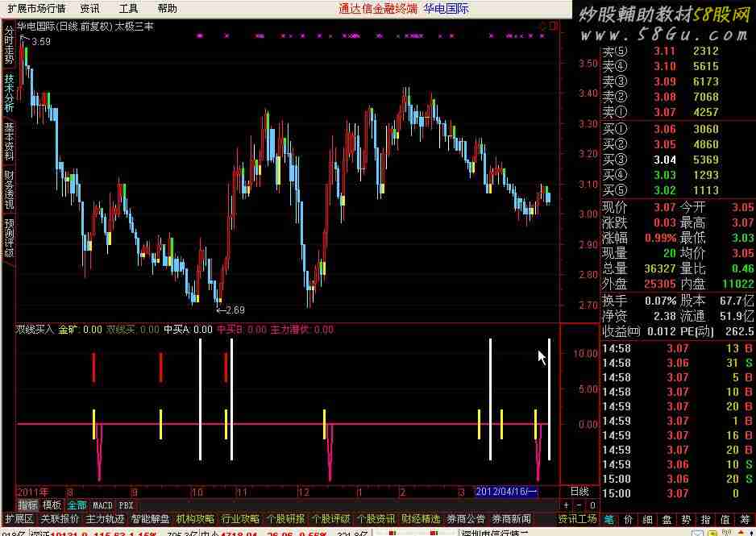
Task: Open the 关联报价 bottom tab
Action: pos(60,518)
